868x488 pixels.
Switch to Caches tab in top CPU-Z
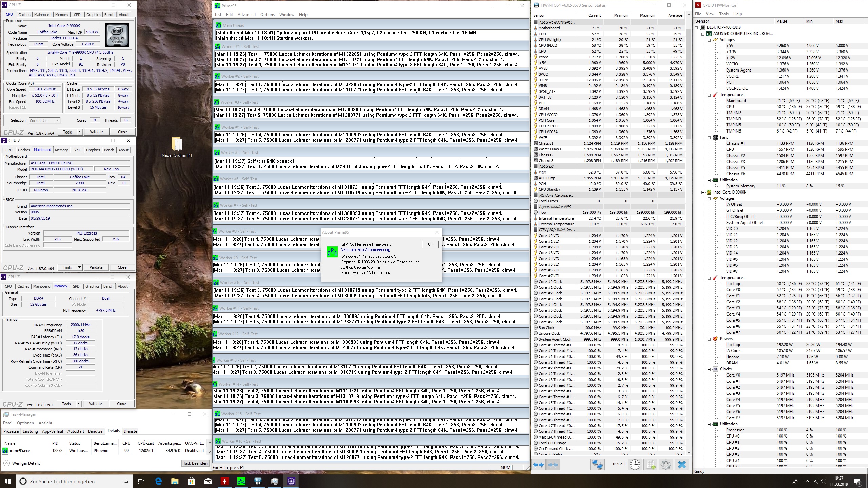tap(24, 15)
